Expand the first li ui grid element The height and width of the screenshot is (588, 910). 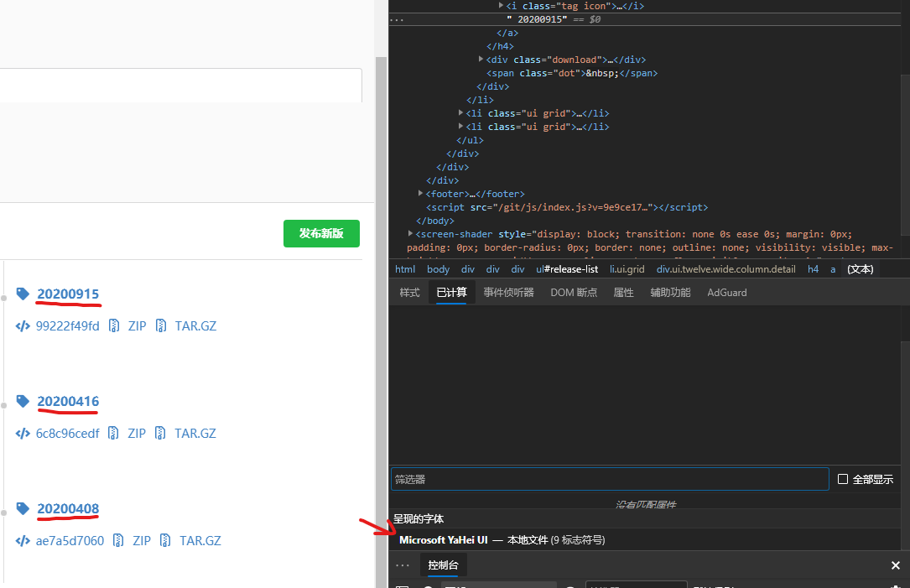pos(460,113)
